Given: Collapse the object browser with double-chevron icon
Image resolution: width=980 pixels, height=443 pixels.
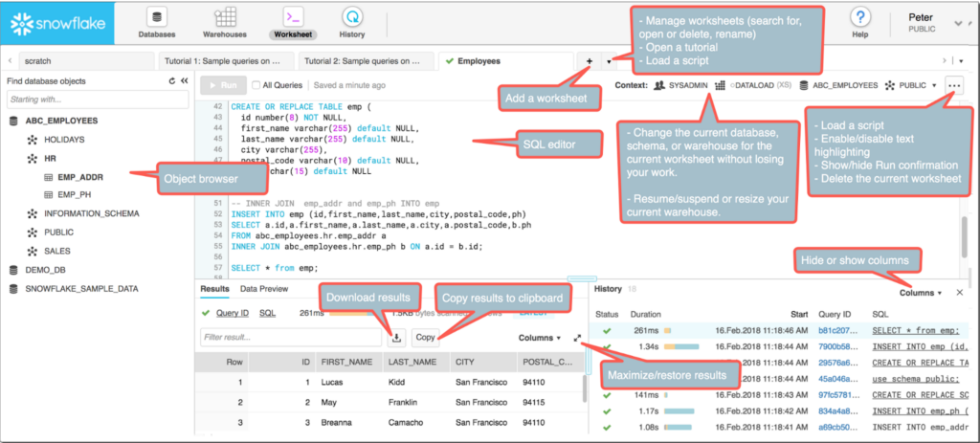Looking at the screenshot, I should coord(183,81).
